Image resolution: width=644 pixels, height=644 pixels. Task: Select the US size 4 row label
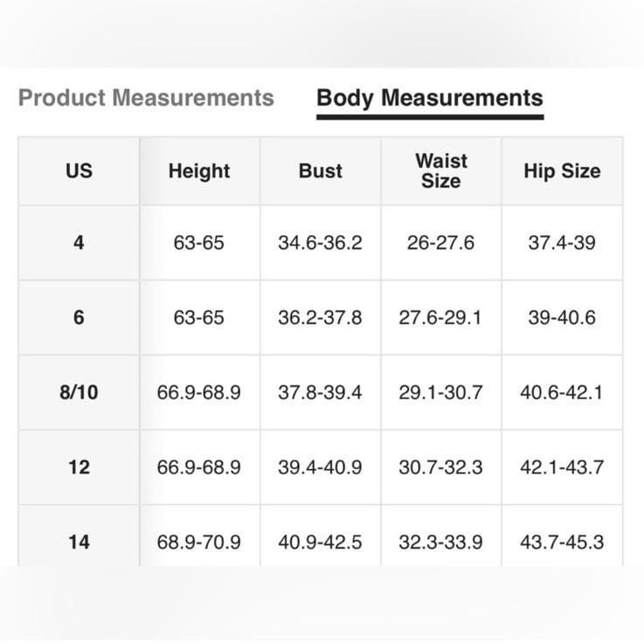pos(79,243)
